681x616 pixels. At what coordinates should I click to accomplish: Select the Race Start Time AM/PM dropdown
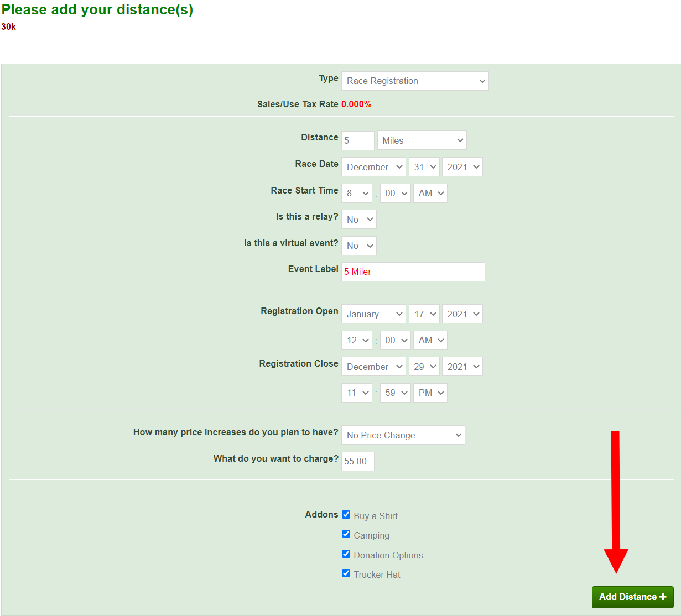[430, 194]
